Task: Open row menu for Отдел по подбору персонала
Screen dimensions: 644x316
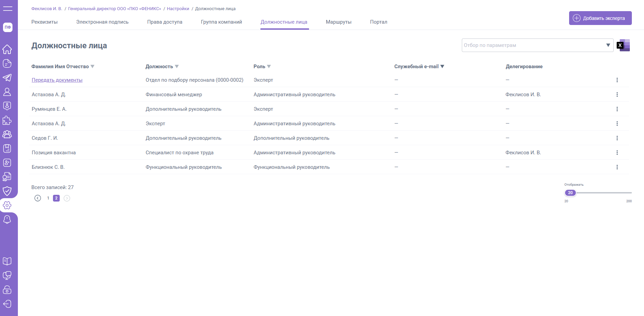Action: 617,80
